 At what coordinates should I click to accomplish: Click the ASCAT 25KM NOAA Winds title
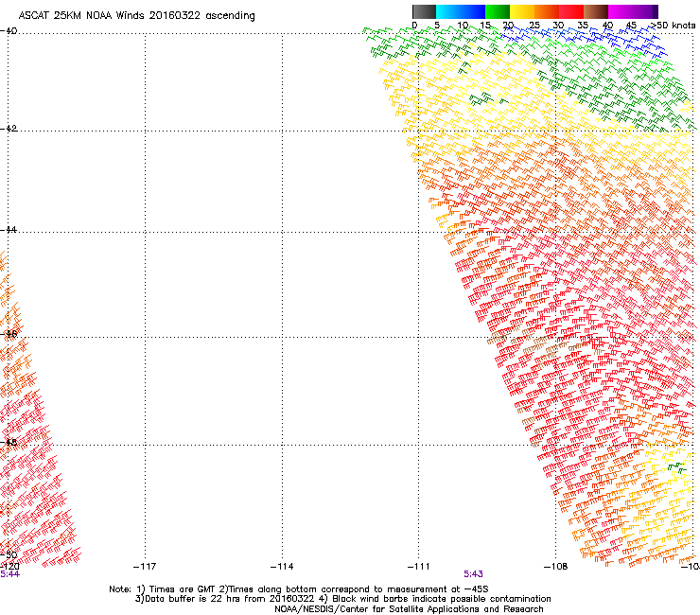[136, 16]
